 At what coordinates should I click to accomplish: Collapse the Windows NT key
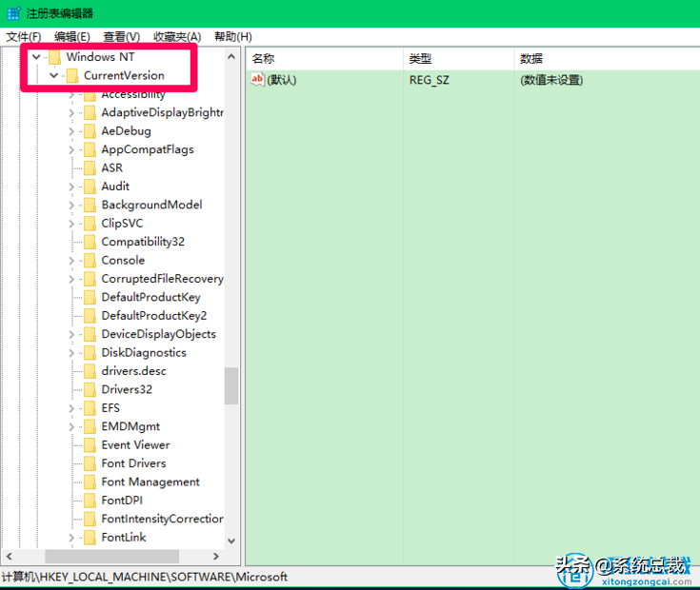(36, 57)
